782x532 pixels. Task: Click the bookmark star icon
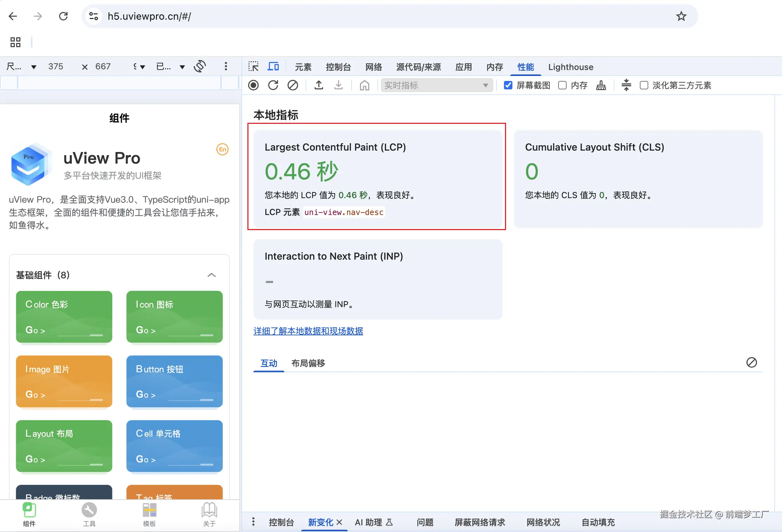coord(681,16)
